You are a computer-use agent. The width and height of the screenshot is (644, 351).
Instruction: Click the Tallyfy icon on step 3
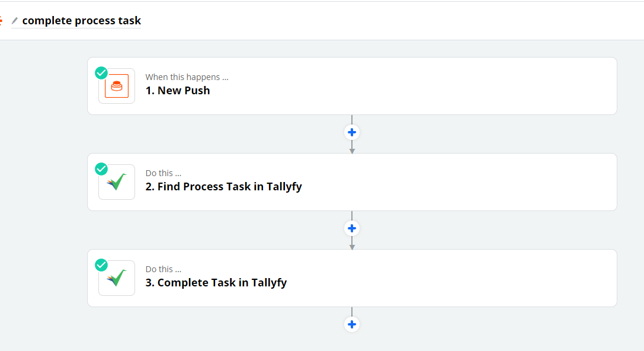pyautogui.click(x=116, y=277)
